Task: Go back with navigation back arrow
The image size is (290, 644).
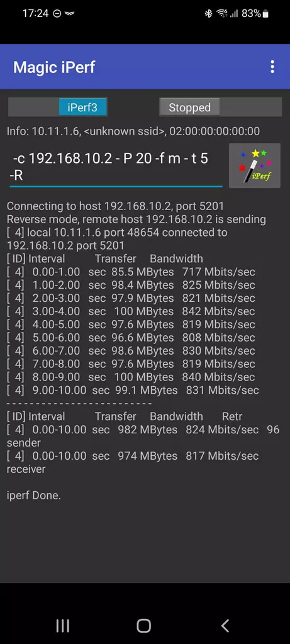Action: click(x=225, y=626)
